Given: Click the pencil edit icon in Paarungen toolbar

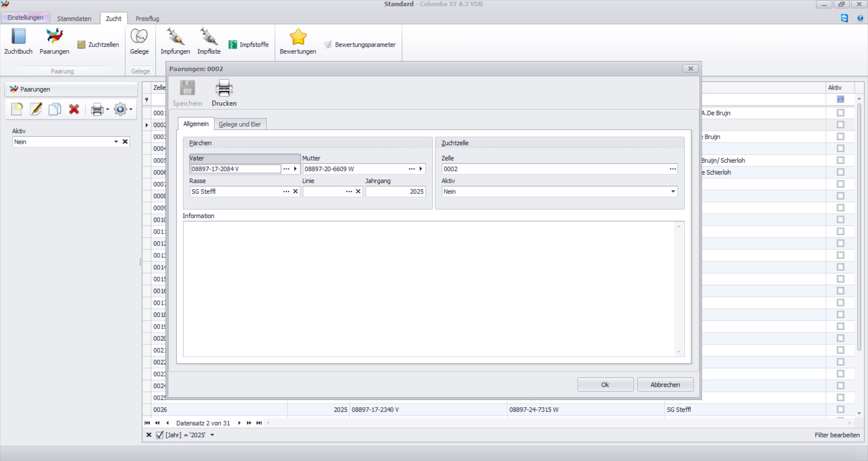Looking at the screenshot, I should pos(36,109).
